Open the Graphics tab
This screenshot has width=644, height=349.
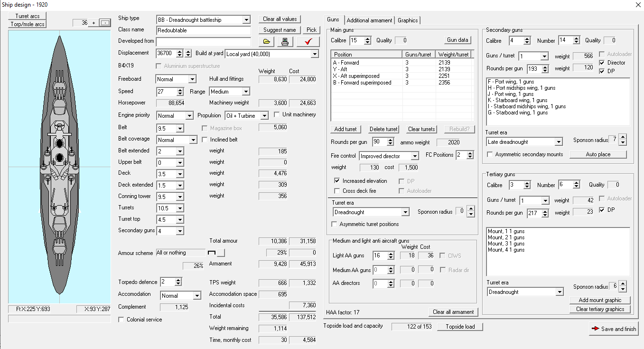pyautogui.click(x=408, y=20)
